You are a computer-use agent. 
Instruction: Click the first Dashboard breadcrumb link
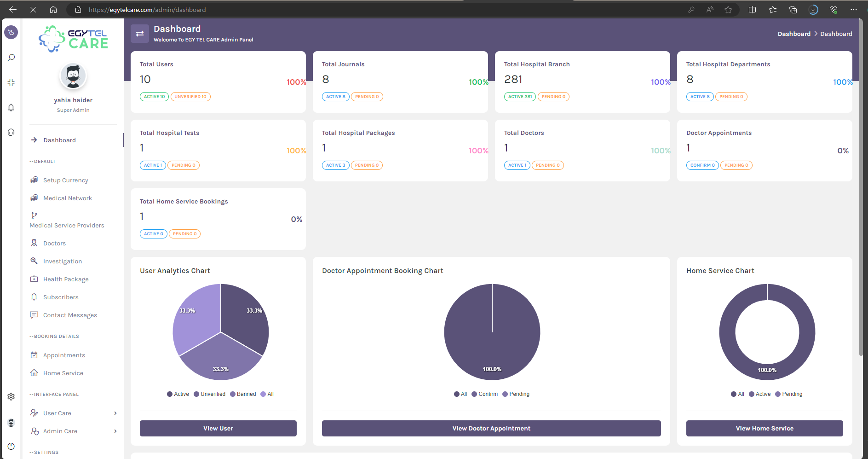coord(794,34)
